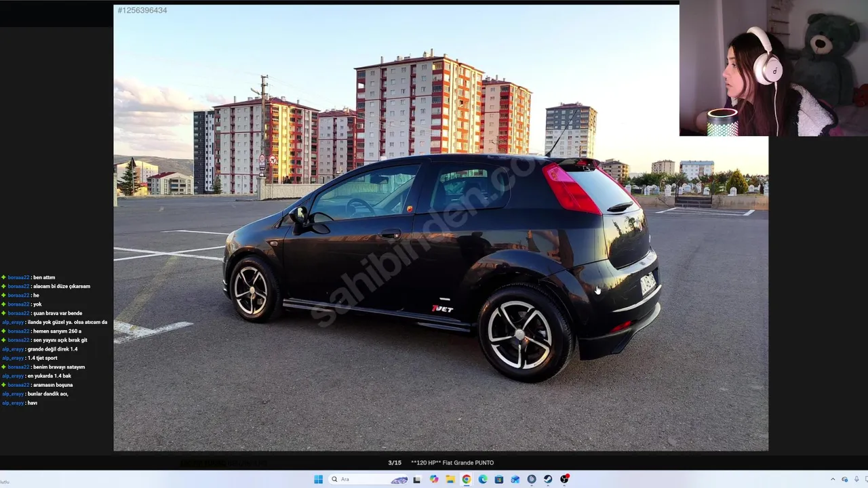Click the chat message "ilanda yok güzel ya. olsa atıcam da"
The height and width of the screenshot is (488, 868).
67,322
